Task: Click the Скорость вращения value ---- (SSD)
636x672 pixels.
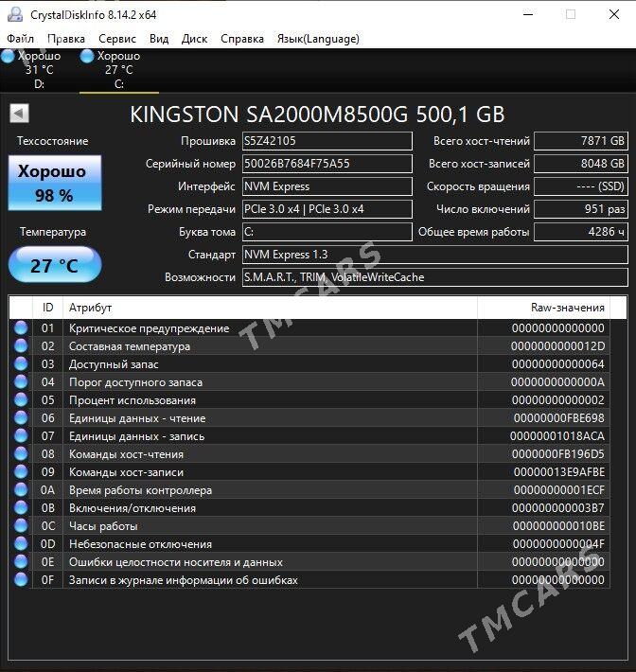Action: 581,186
